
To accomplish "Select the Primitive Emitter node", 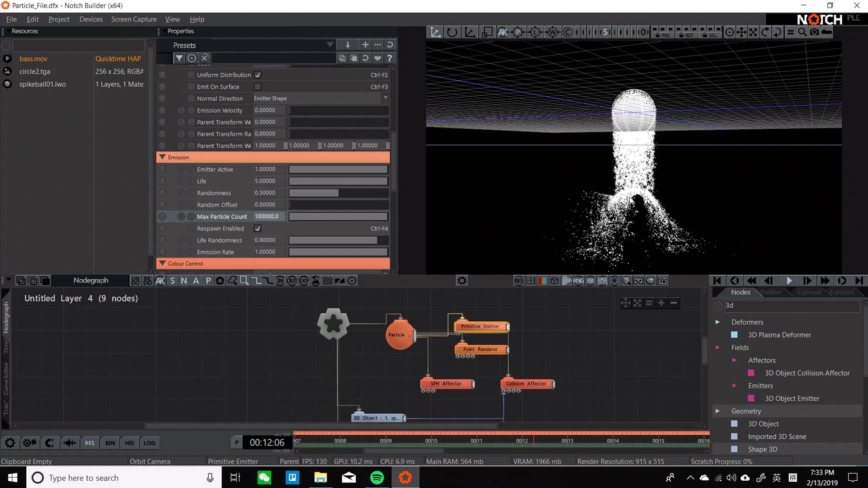I will (x=481, y=327).
